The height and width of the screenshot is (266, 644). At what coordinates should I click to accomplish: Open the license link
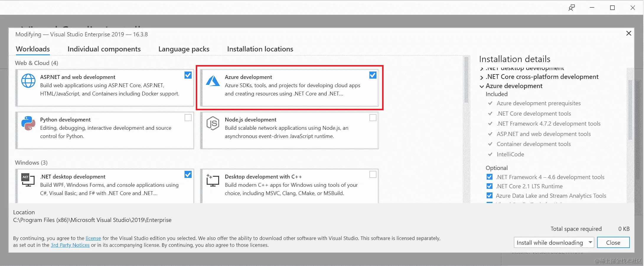[93, 238]
